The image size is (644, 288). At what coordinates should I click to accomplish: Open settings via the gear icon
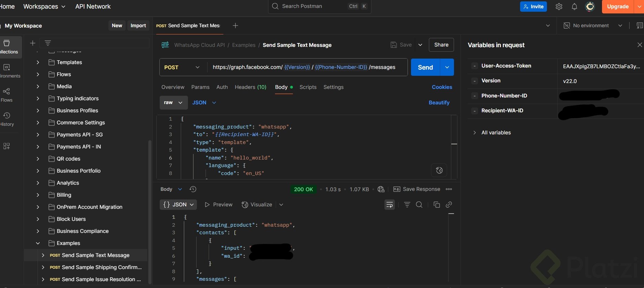coord(559,7)
